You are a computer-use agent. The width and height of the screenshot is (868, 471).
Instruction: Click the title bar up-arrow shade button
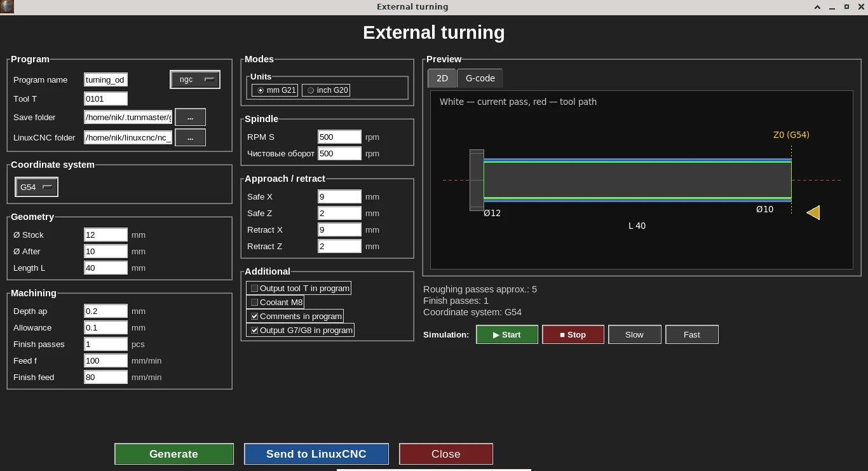818,7
